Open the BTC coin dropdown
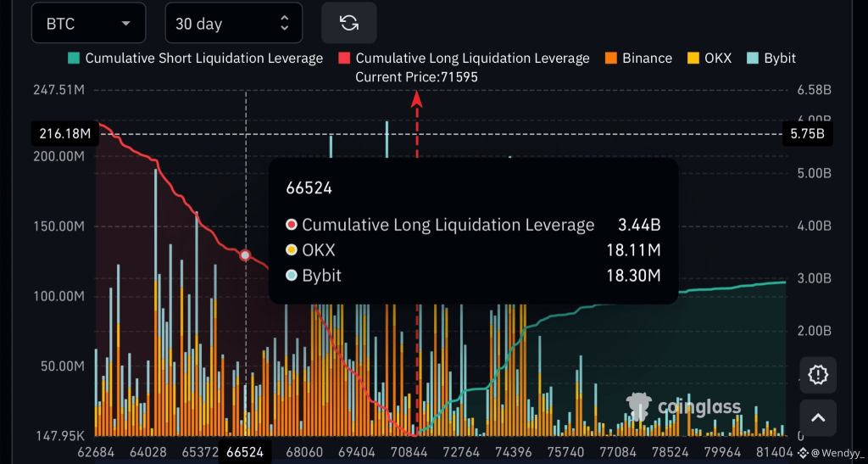The image size is (868, 464). click(88, 24)
